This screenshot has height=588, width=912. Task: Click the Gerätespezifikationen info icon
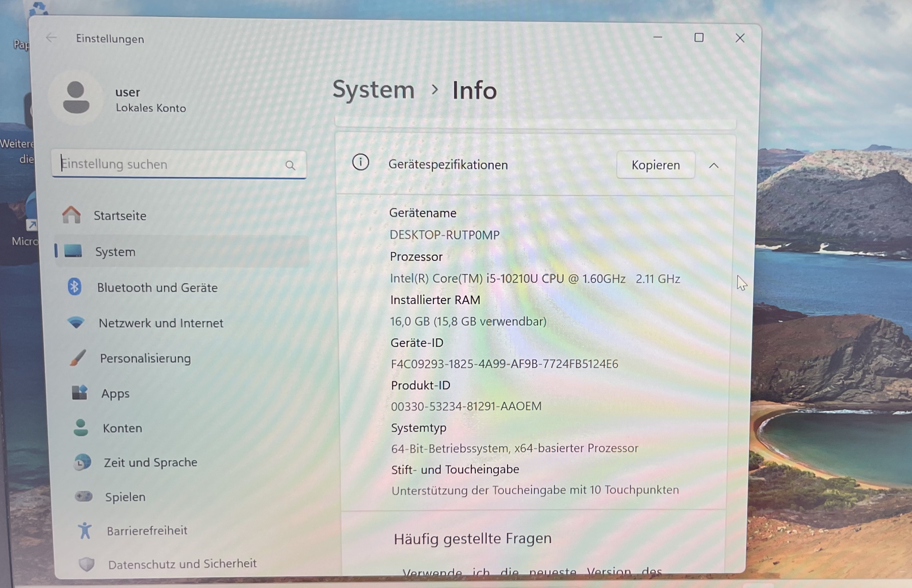point(360,163)
